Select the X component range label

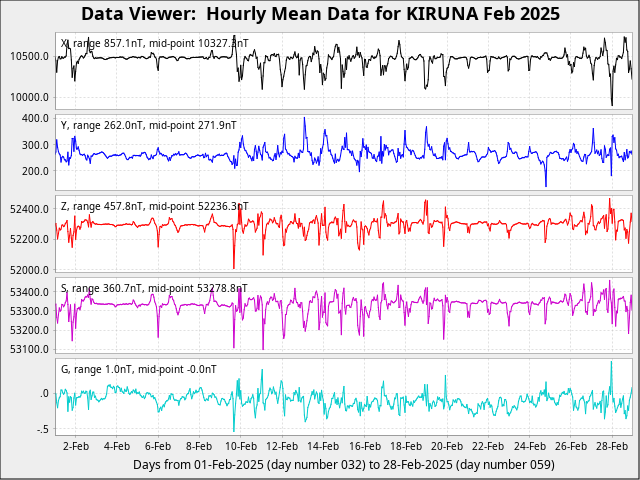pos(154,44)
